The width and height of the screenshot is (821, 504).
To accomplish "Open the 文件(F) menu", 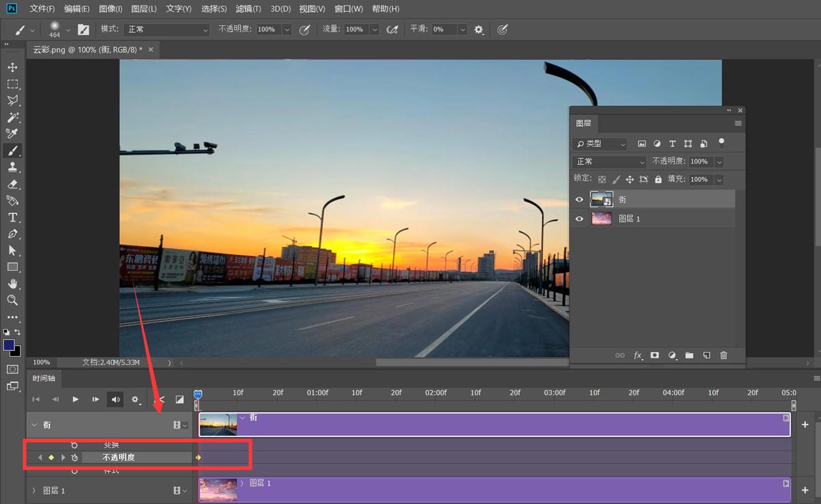I will coord(42,9).
